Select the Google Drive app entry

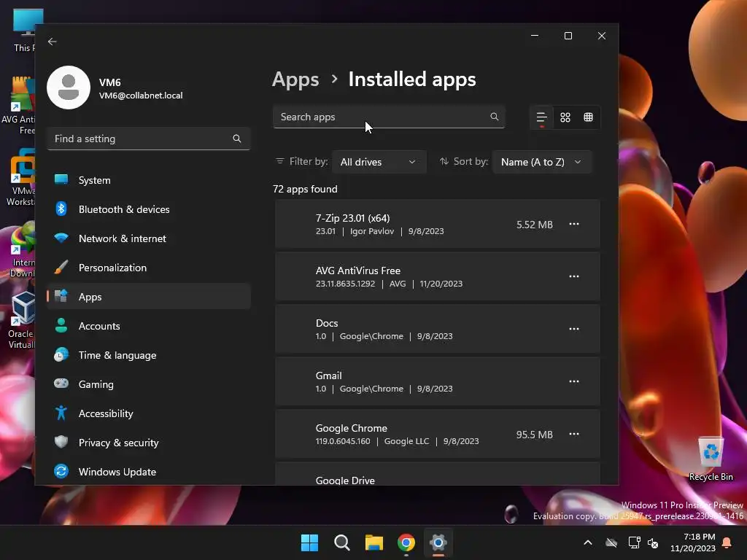tap(438, 474)
